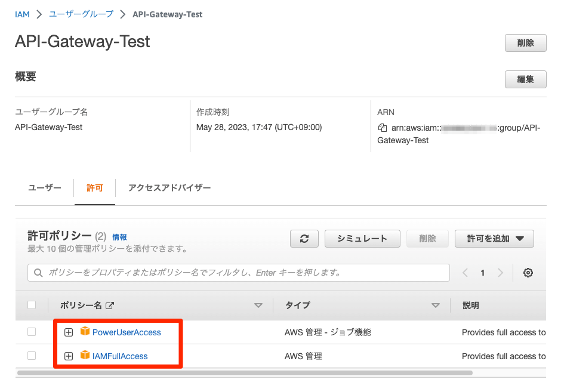
Task: Toggle the select-all policies header checkbox
Action: click(32, 305)
